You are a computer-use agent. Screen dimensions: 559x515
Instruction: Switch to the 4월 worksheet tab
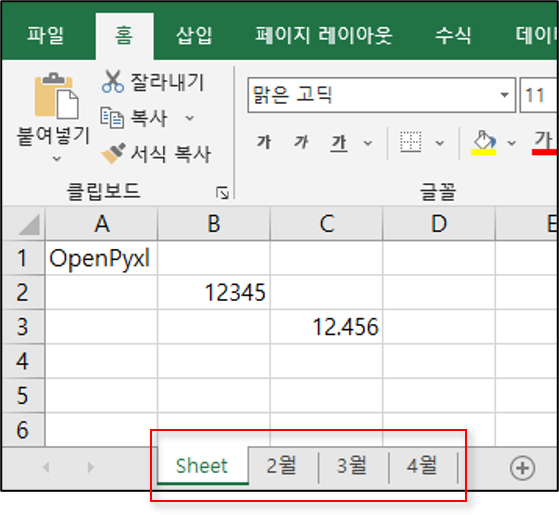(x=423, y=466)
